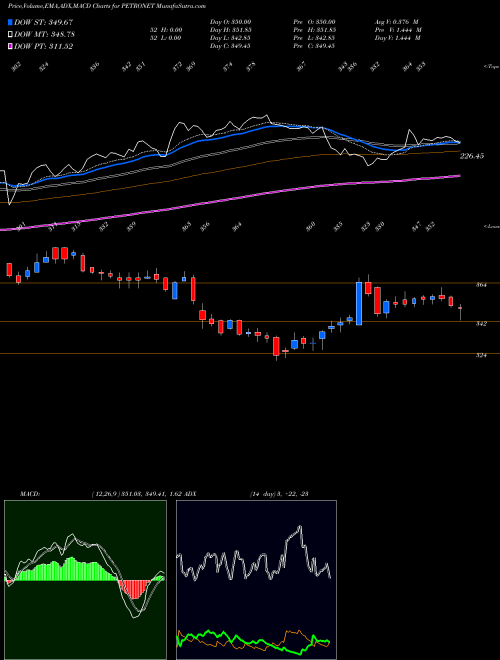Click the 'Avg V: 0.376 M' value
Screen dimensions: 500x660
(x=396, y=22)
